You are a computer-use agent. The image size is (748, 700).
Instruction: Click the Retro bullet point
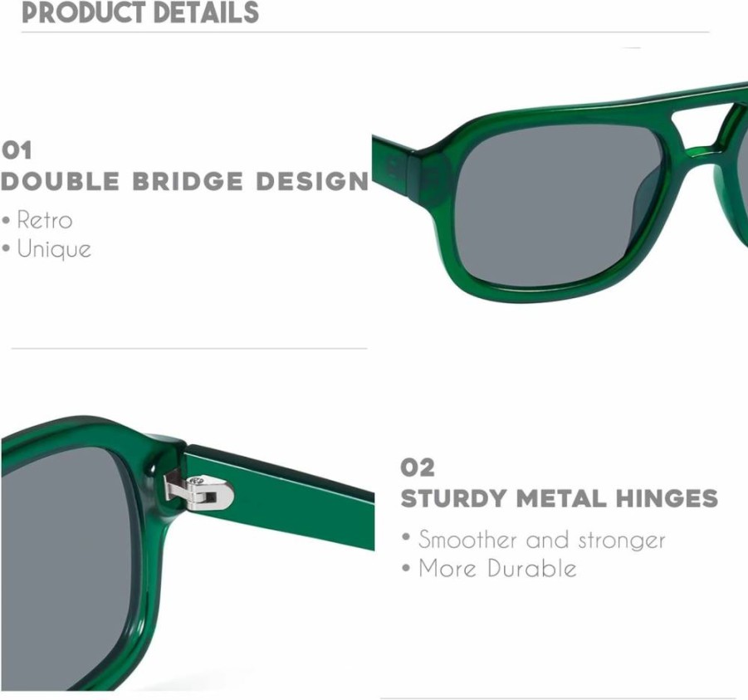(37, 220)
